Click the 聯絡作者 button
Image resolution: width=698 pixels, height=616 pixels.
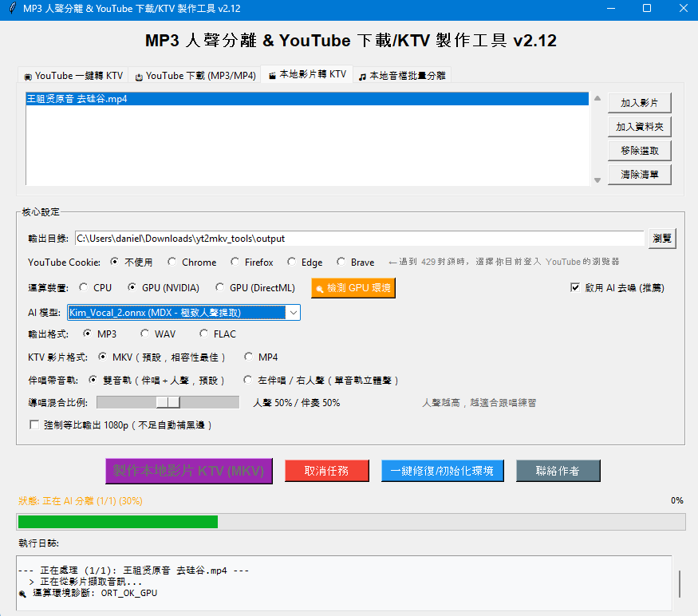click(x=558, y=471)
